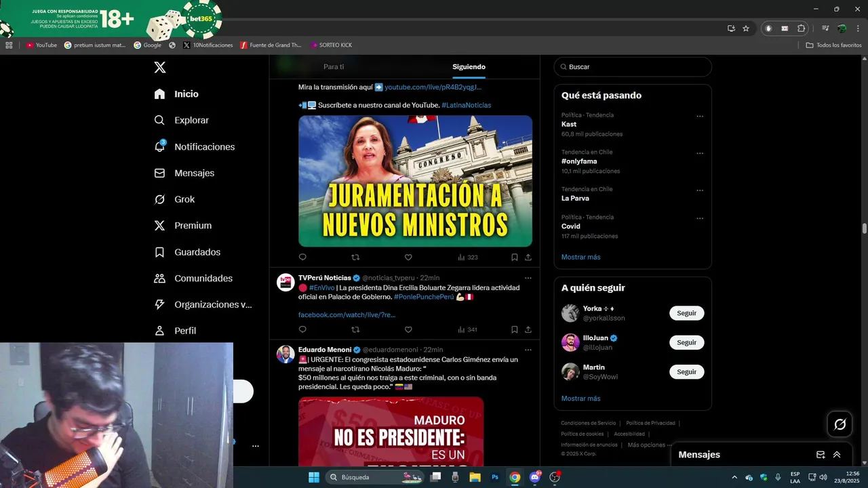Open the #LatinaNoticias hashtag
The image size is (868, 488).
466,105
